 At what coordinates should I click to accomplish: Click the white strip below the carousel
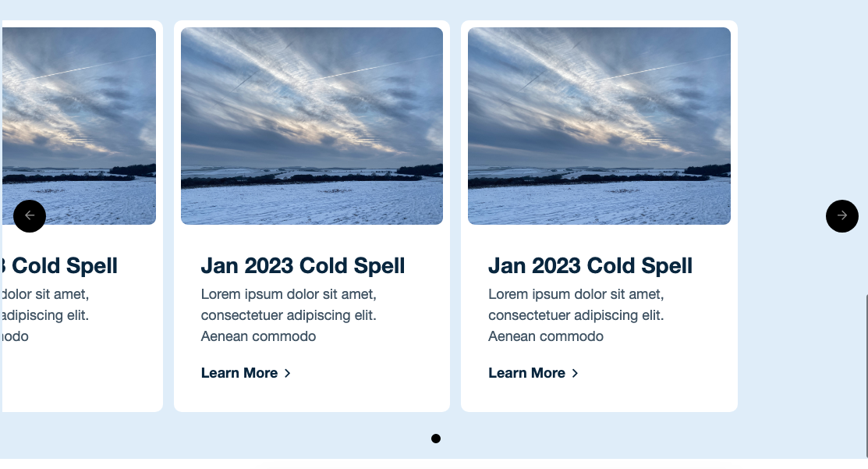tap(434, 464)
